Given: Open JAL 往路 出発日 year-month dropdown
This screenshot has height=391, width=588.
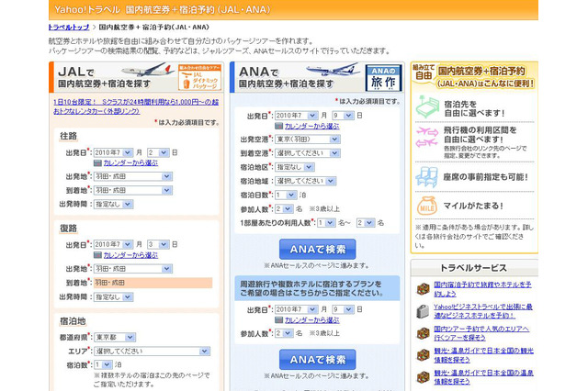Looking at the screenshot, I should [113, 152].
